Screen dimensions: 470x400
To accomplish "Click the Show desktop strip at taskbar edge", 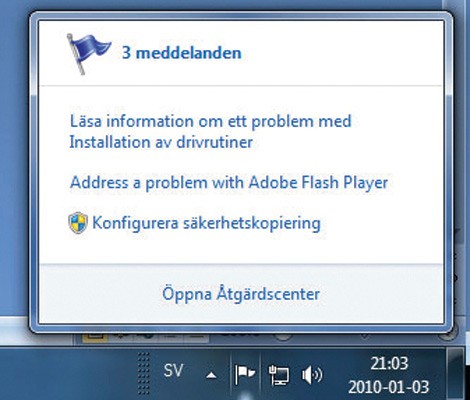I will tap(459, 373).
